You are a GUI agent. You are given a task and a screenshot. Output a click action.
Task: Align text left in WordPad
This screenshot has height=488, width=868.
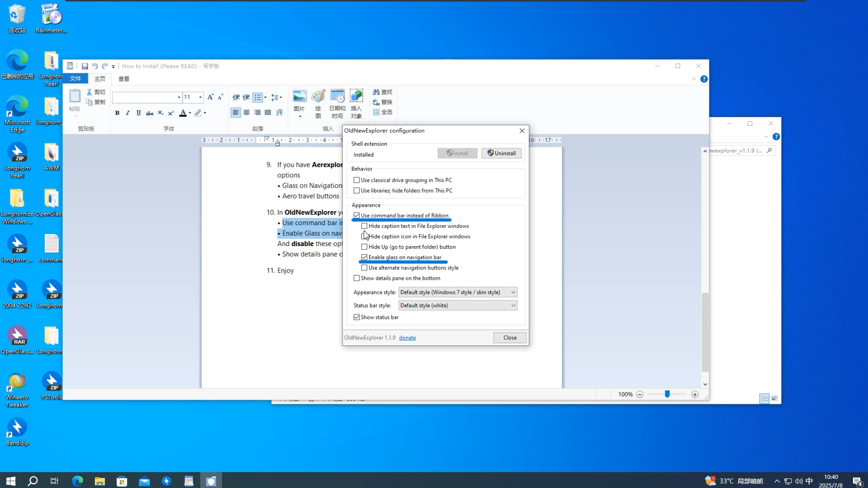coord(236,113)
